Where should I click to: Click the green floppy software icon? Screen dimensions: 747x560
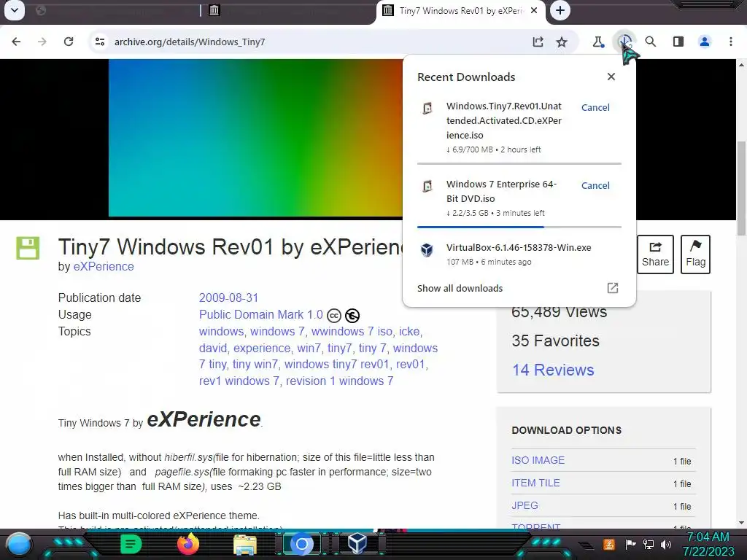click(28, 248)
